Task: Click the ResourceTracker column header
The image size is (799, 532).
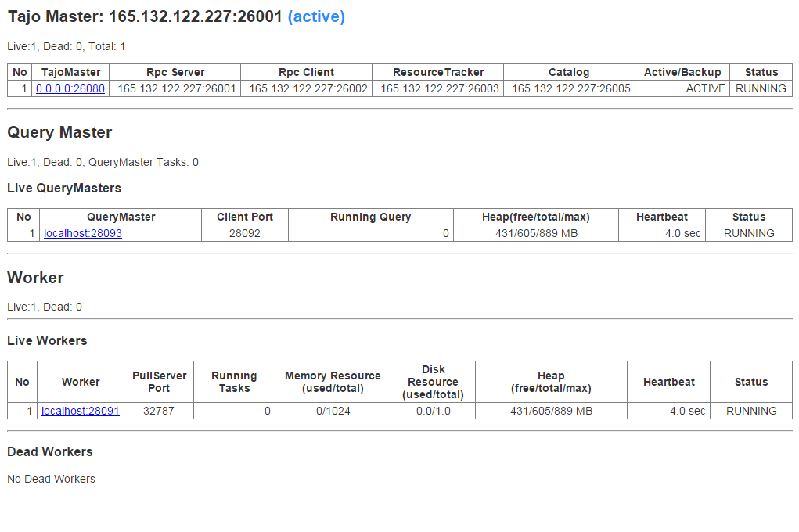Action: (x=438, y=72)
